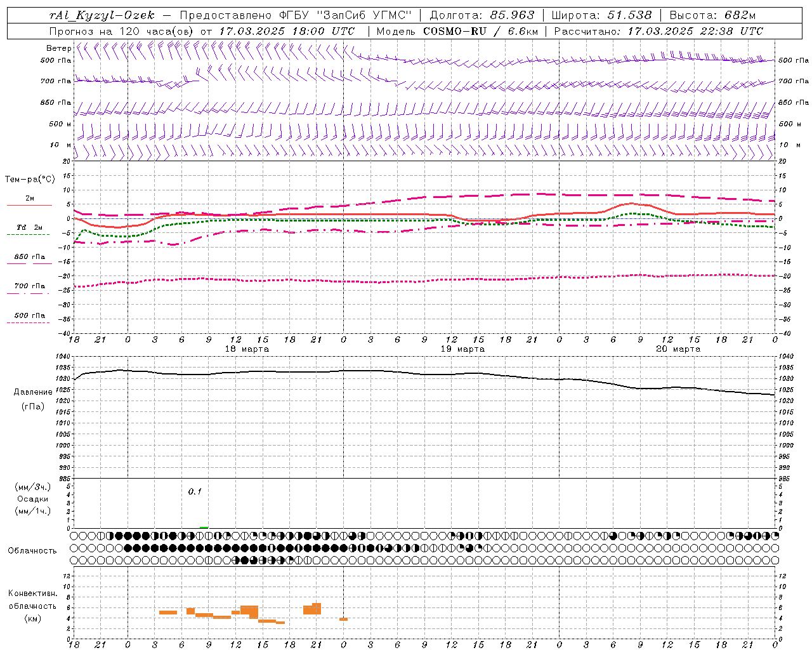The image size is (812, 650).
Task: Click the 'Модель COSMO-RU / 6.6км' label
Action: 457,31
